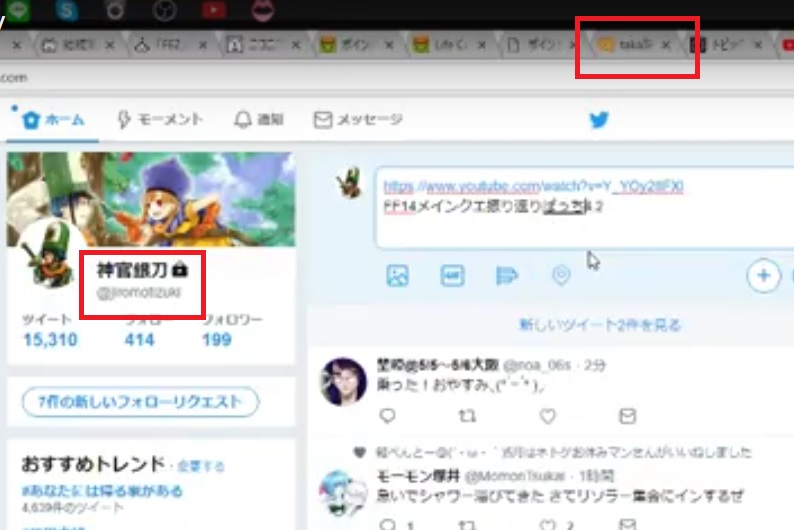This screenshot has height=530, width=794.
Task: Click the small avatar beside the compose box
Action: click(x=349, y=183)
